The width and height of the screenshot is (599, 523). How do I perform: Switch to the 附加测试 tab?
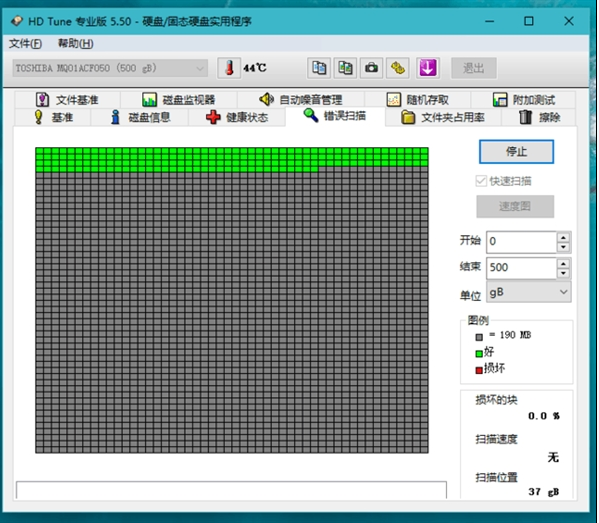(x=523, y=100)
